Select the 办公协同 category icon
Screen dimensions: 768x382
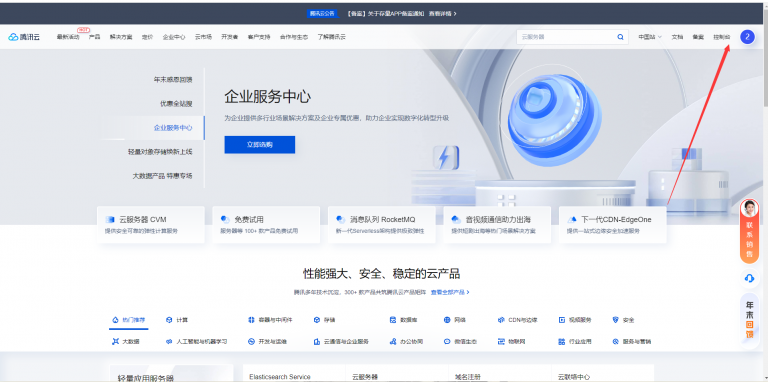point(393,341)
